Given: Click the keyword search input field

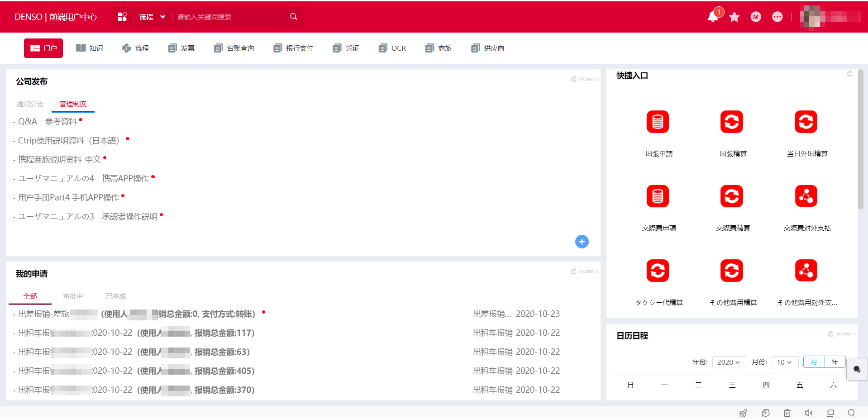Looking at the screenshot, I should [x=230, y=17].
